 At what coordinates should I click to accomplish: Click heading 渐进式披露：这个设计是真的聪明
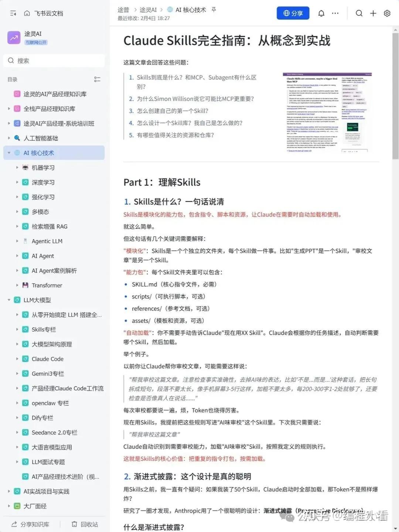(x=192, y=476)
